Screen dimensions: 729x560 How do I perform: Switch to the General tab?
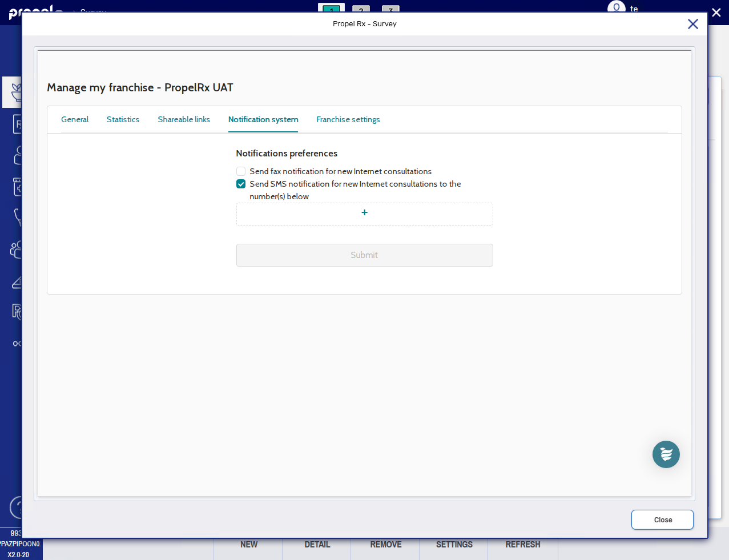pyautogui.click(x=75, y=119)
